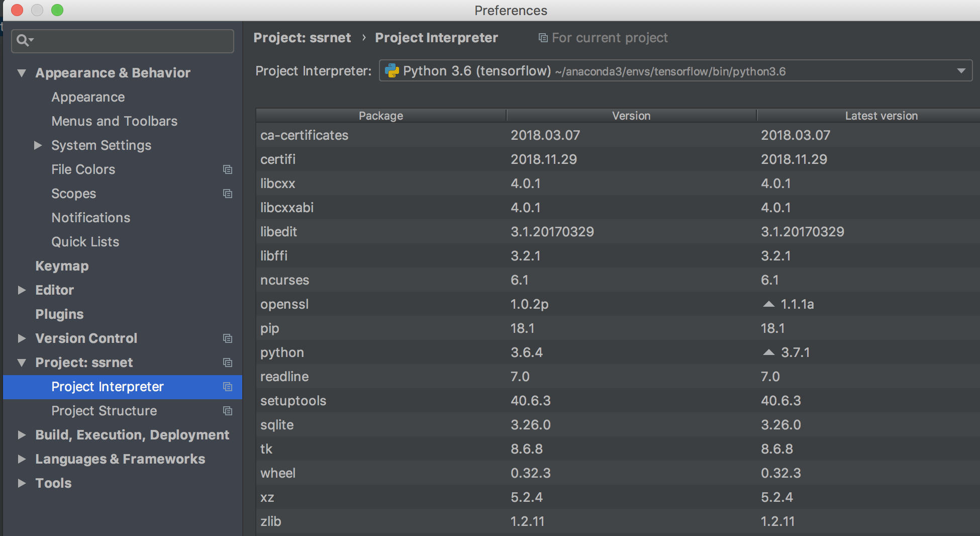Click the settings search field

pyautogui.click(x=123, y=41)
